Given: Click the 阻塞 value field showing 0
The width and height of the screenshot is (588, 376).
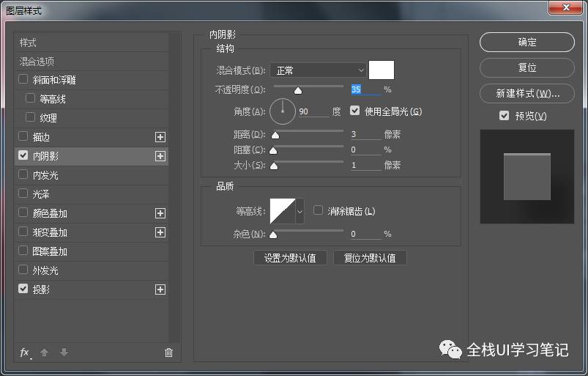Looking at the screenshot, I should [365, 150].
